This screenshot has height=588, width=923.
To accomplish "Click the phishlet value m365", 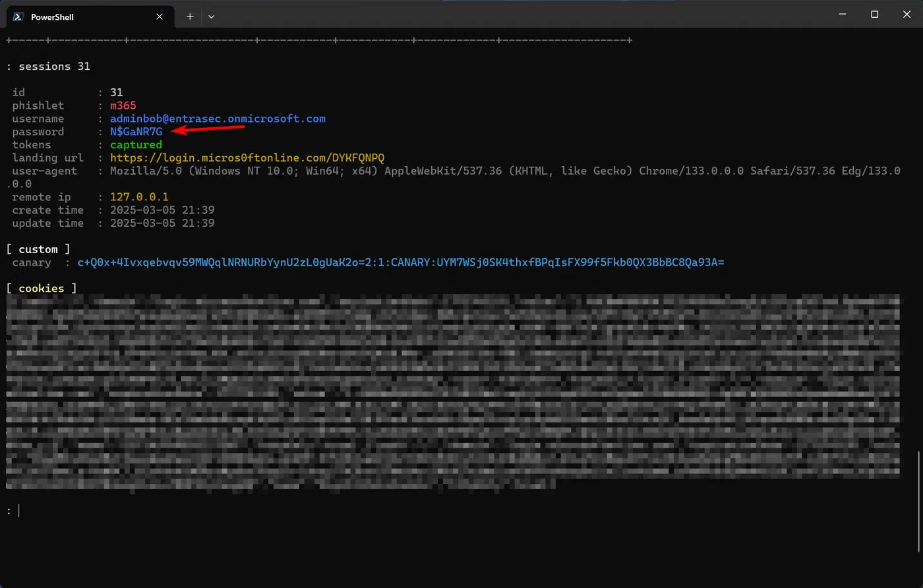I will tap(123, 105).
